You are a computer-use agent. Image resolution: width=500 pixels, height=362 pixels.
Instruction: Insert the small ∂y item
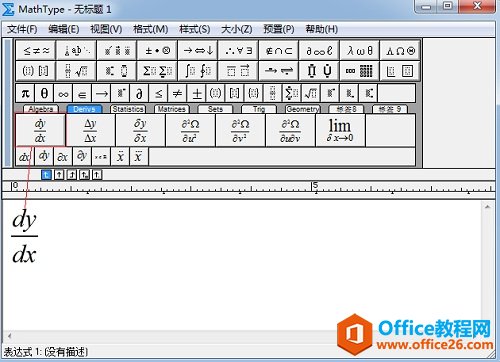click(82, 156)
